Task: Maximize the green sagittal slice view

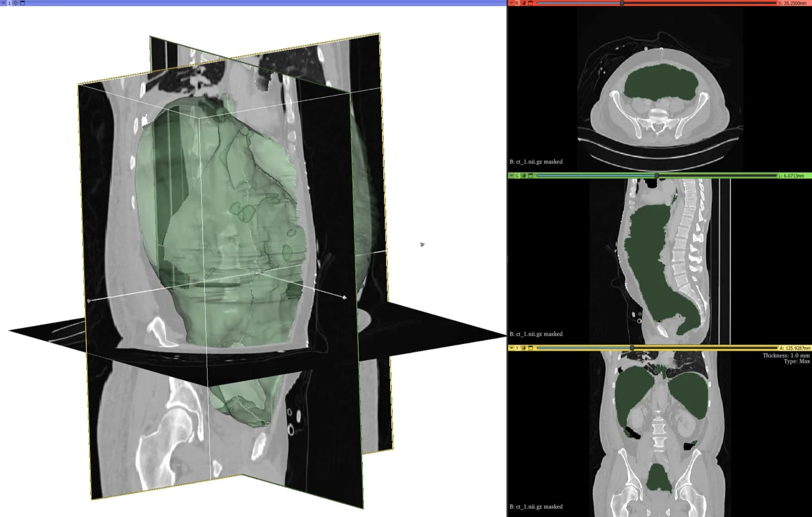Action: click(531, 176)
